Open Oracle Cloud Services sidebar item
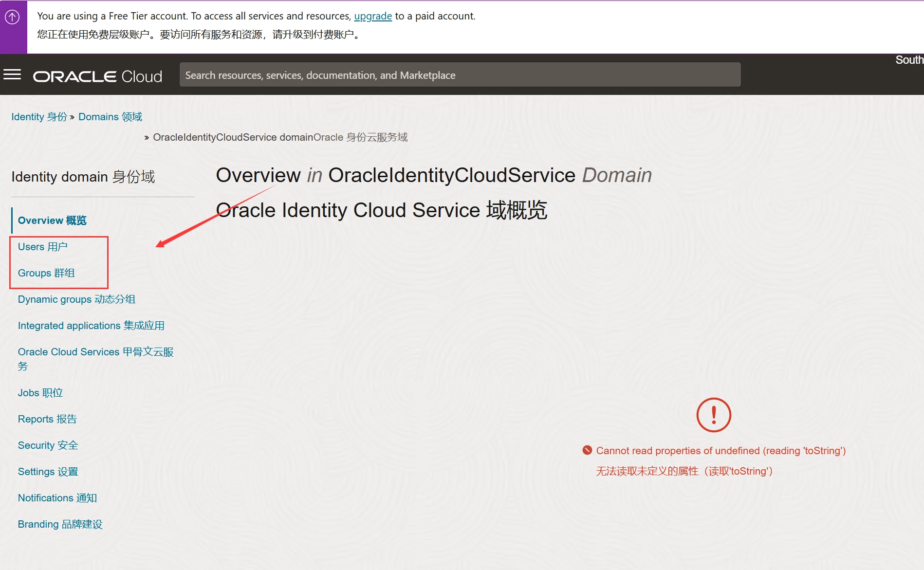 tap(95, 352)
